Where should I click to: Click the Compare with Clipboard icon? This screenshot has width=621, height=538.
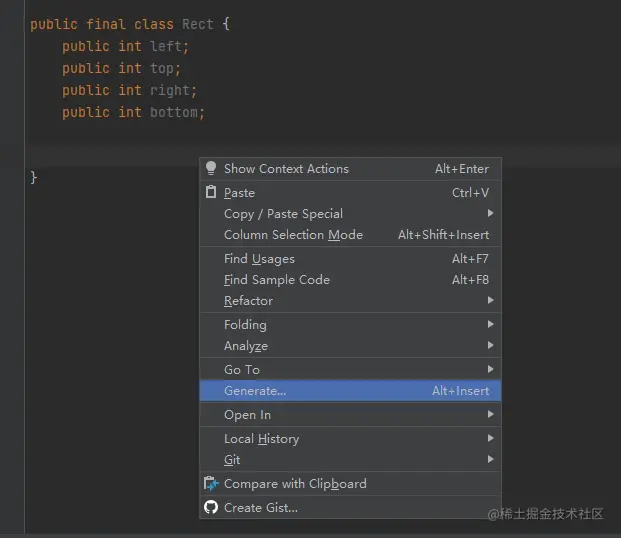[x=211, y=484]
